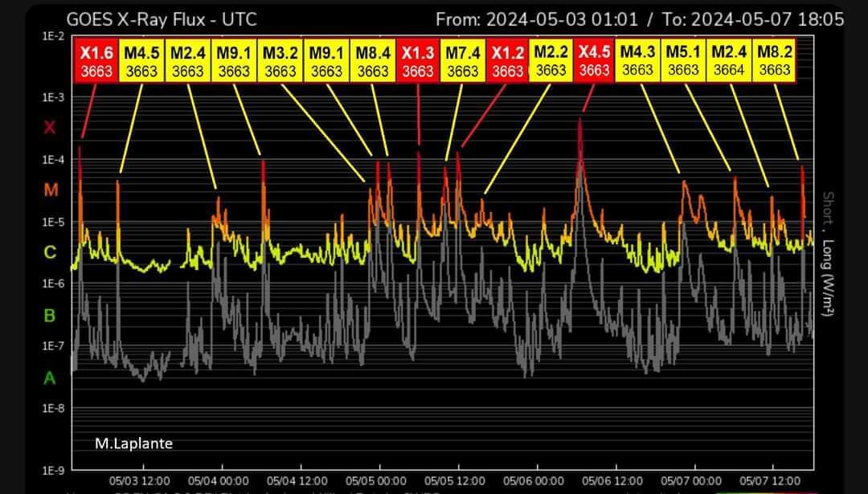
Task: Select the M3.2 flare label
Action: (280, 61)
